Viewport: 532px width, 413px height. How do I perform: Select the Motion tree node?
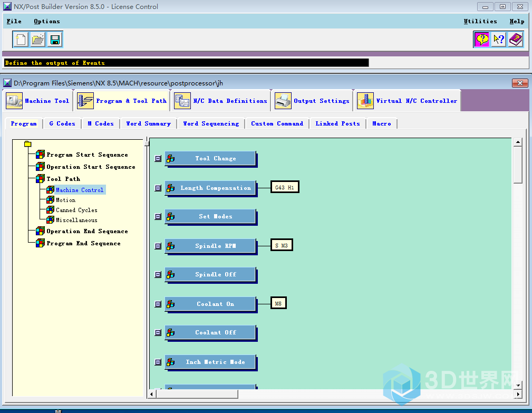click(65, 200)
